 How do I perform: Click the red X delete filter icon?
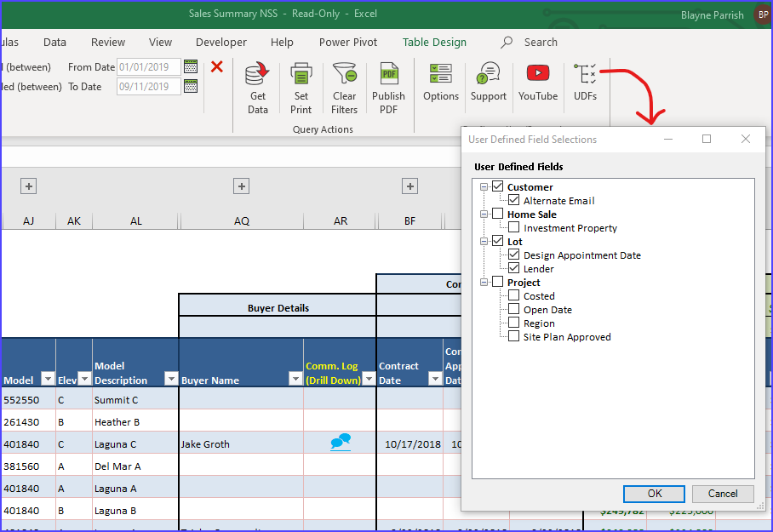(215, 67)
